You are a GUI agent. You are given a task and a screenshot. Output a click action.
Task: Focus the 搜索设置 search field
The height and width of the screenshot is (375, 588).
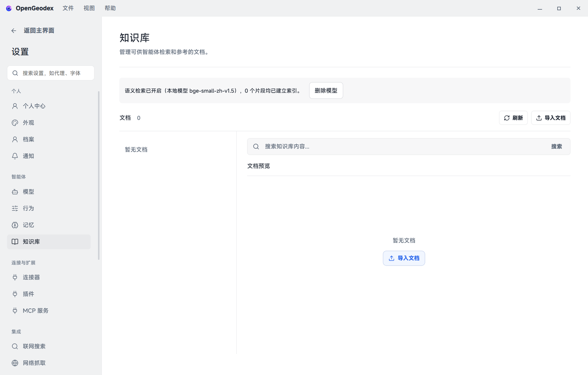coord(51,73)
